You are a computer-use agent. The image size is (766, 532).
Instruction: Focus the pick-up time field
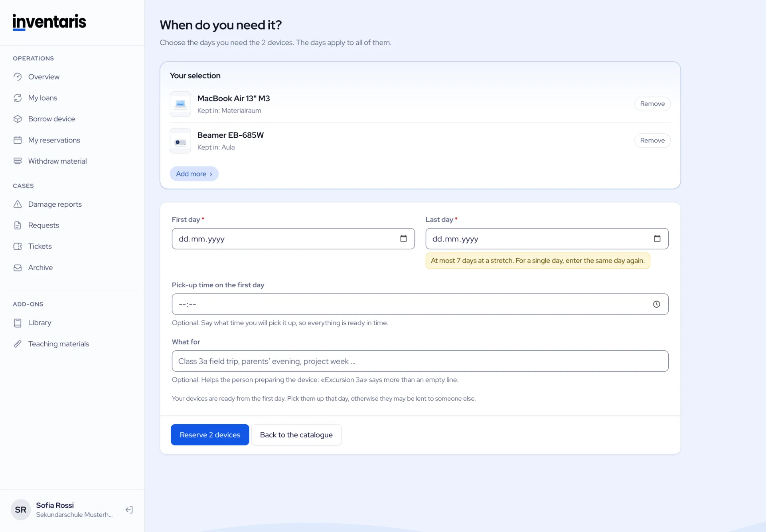click(x=420, y=304)
